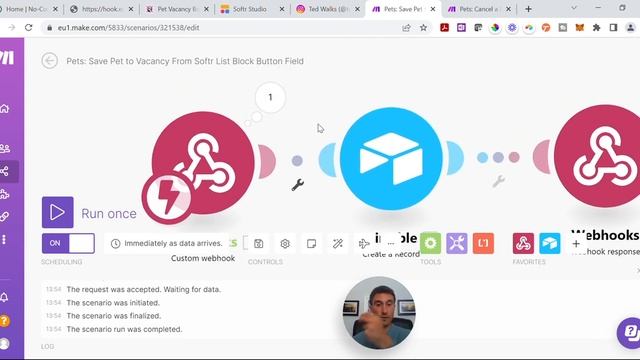Click log entry The request was accepted
The width and height of the screenshot is (640, 360).
[144, 289]
